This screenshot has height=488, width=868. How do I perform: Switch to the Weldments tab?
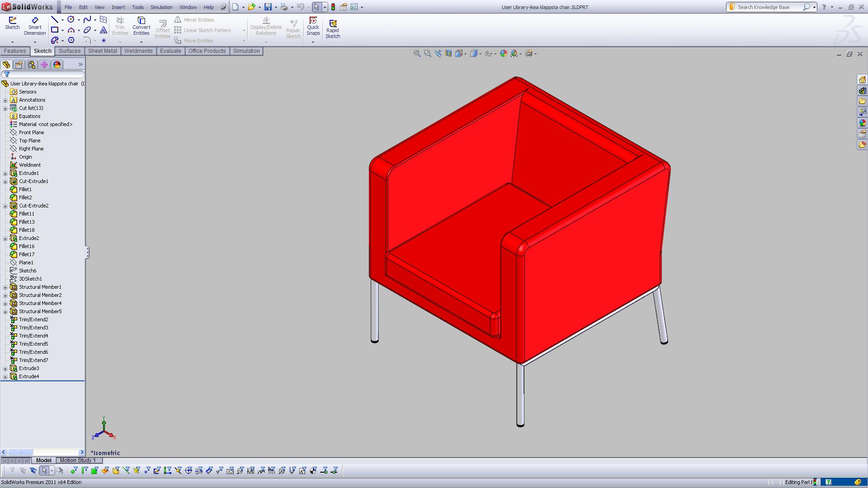pyautogui.click(x=138, y=51)
